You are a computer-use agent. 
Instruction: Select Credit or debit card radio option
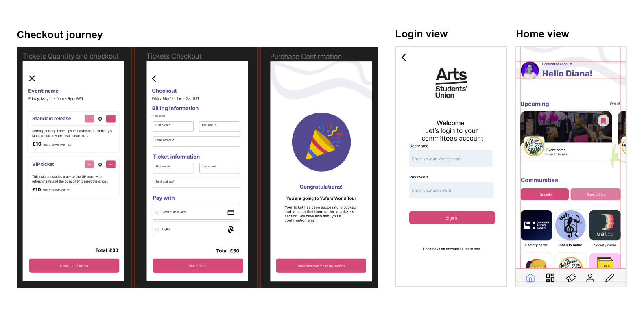pos(157,212)
